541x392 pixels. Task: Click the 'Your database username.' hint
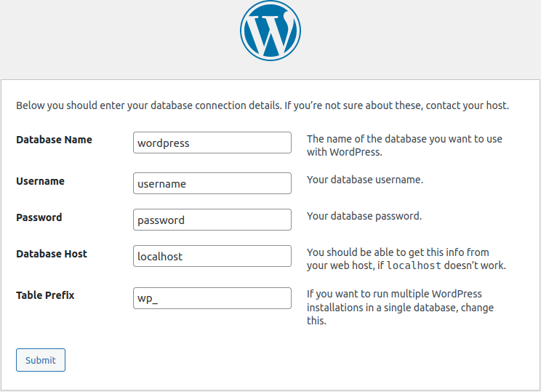point(365,180)
